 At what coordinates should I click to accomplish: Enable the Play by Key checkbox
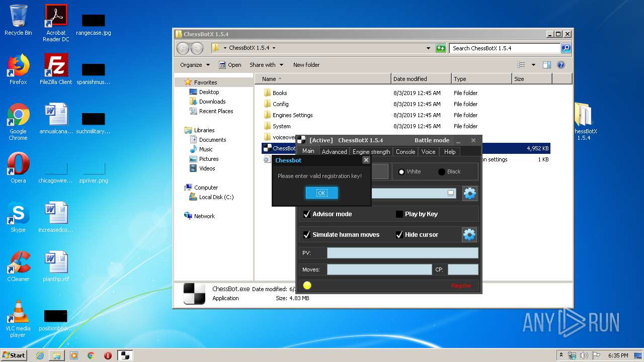[399, 214]
